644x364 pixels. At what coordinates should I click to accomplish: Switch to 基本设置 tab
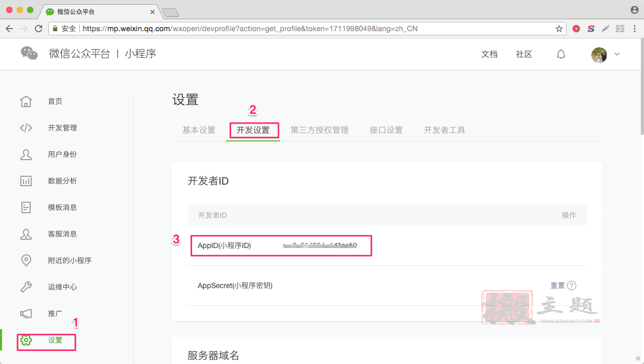[x=199, y=130]
